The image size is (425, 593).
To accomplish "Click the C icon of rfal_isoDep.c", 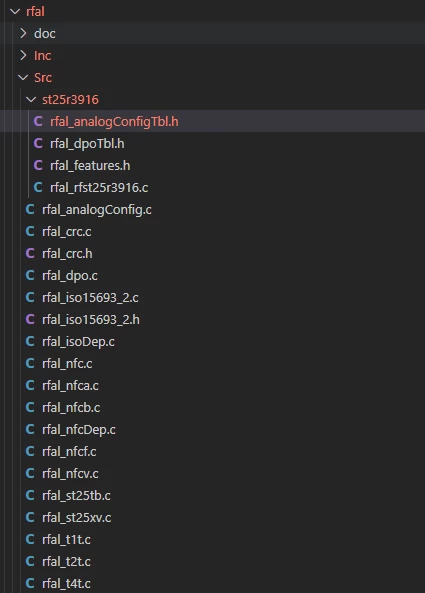I will [30, 341].
